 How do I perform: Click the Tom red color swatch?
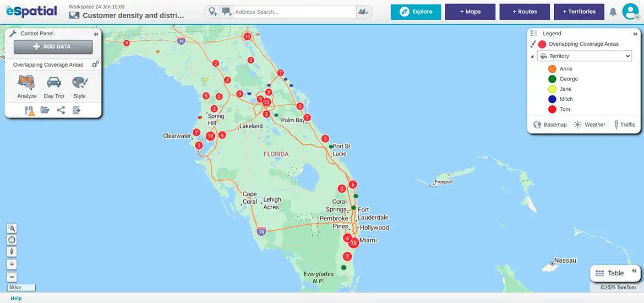(x=552, y=109)
